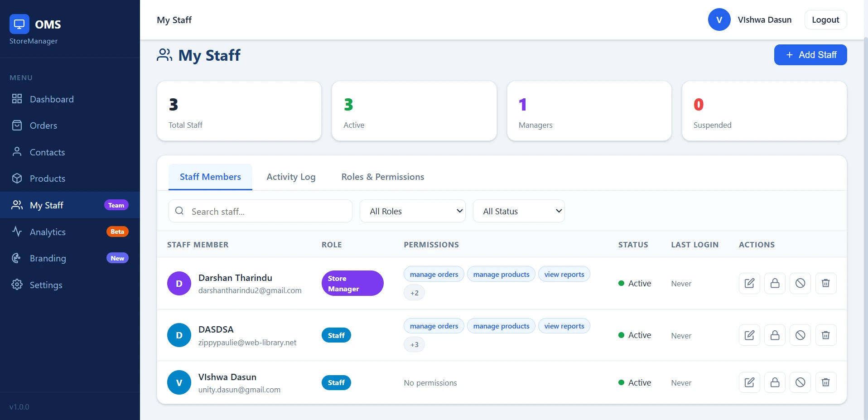
Task: Open the All Roles dropdown
Action: click(412, 211)
